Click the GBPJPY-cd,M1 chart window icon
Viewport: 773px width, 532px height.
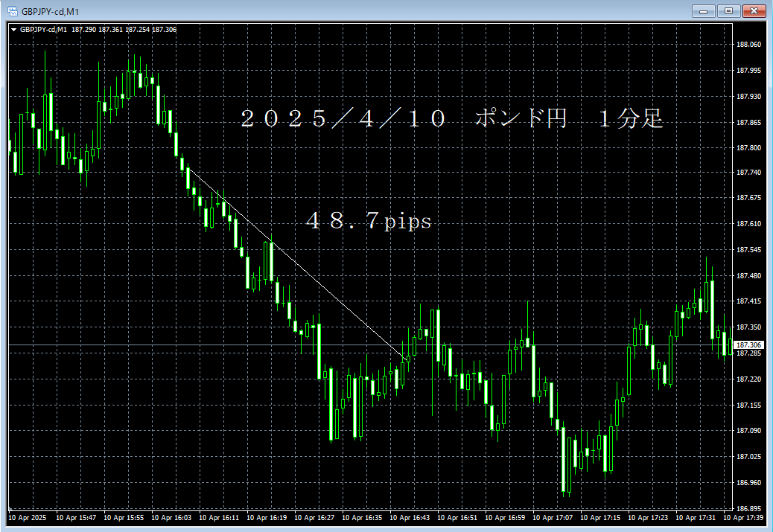13,11
